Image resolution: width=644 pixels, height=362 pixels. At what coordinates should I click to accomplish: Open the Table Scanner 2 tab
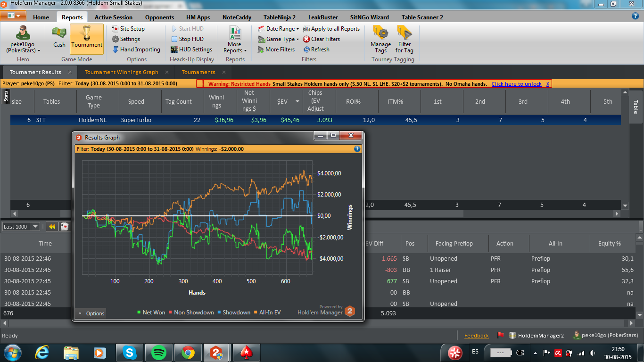(422, 17)
